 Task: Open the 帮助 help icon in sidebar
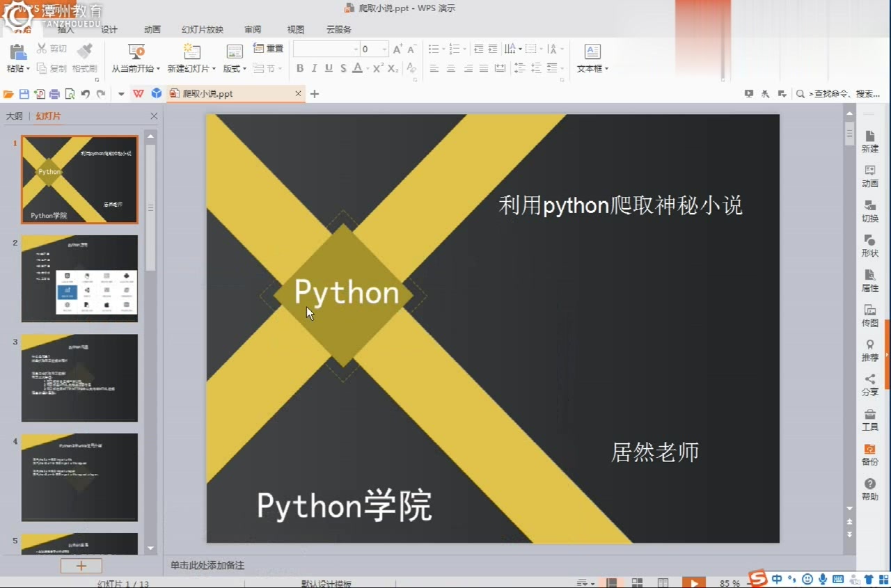[870, 489]
